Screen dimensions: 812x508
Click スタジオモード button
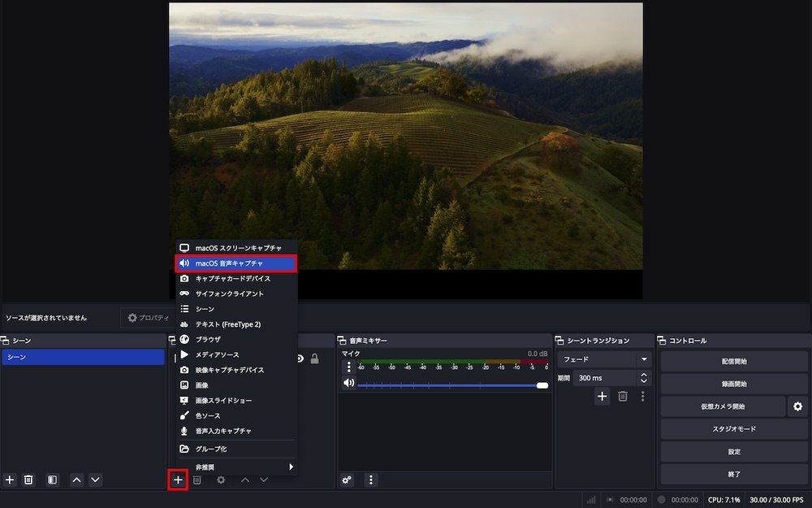pos(734,429)
